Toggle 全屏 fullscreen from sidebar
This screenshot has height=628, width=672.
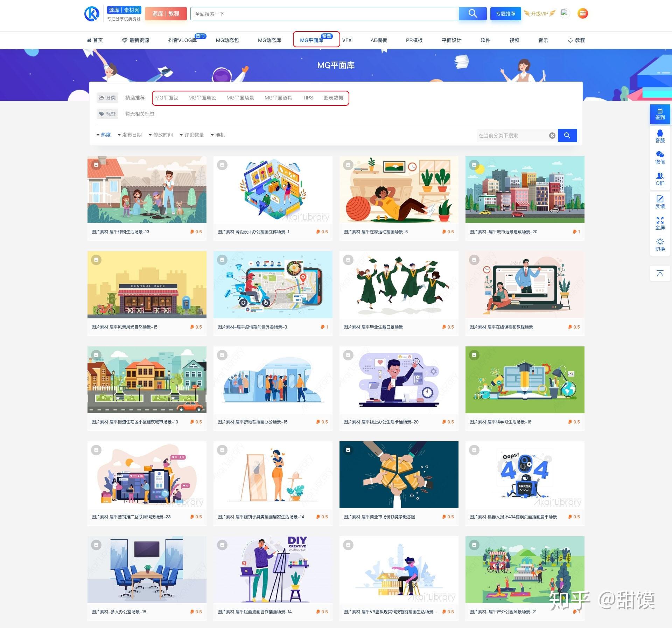point(660,223)
